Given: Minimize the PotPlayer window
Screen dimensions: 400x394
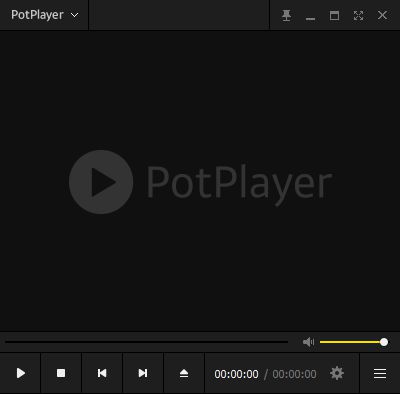Looking at the screenshot, I should [310, 16].
